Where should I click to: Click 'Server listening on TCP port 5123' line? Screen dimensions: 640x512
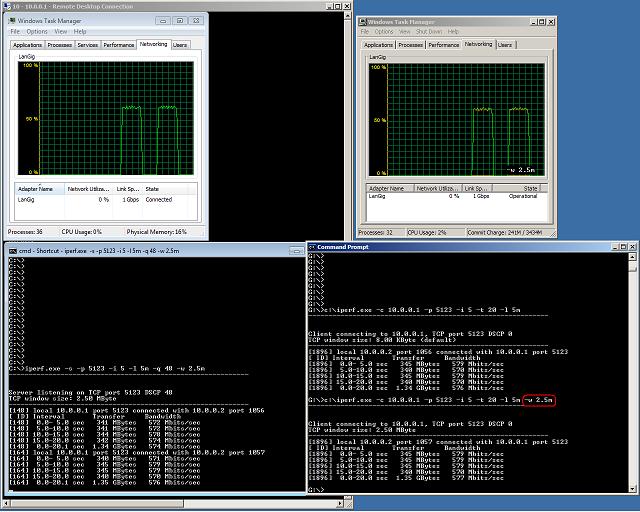point(91,392)
